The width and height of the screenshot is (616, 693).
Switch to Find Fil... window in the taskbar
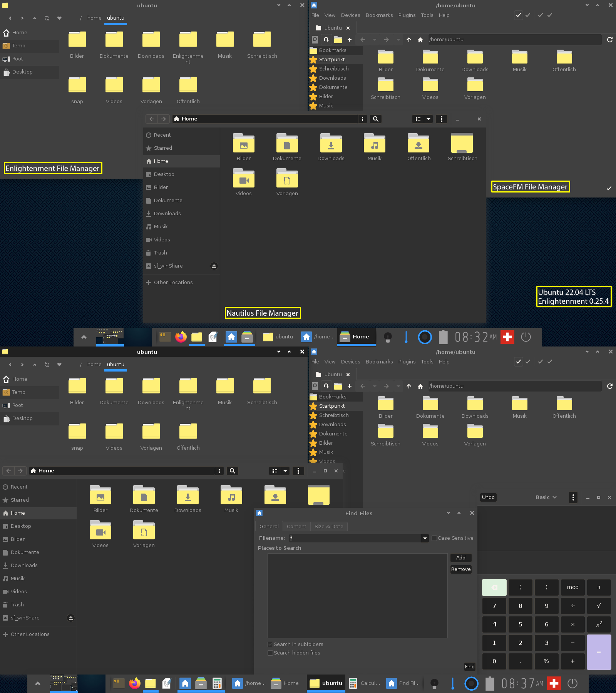[x=403, y=683]
